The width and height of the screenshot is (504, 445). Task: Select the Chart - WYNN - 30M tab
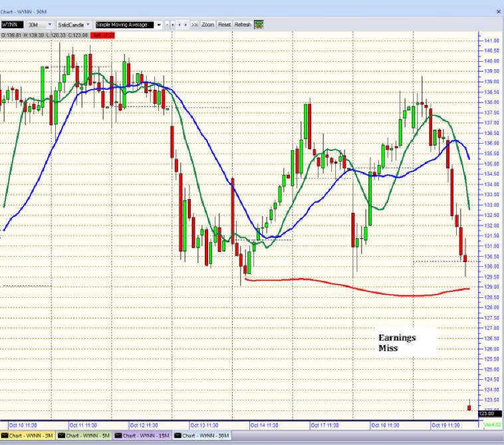(201, 436)
